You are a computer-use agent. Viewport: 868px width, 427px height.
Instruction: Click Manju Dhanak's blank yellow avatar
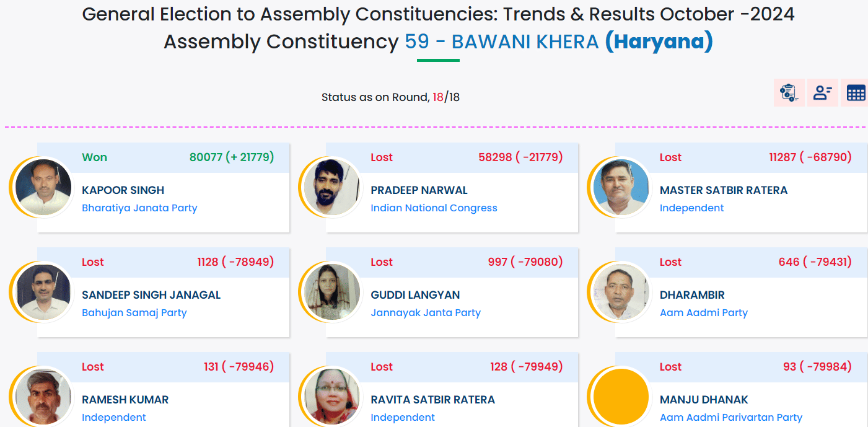pos(621,397)
